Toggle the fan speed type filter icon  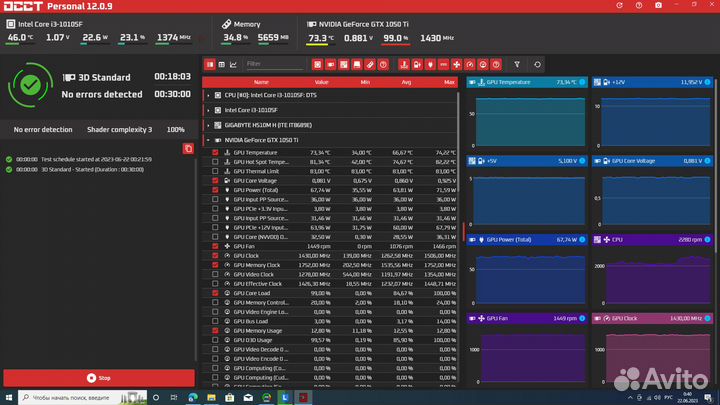(x=456, y=64)
